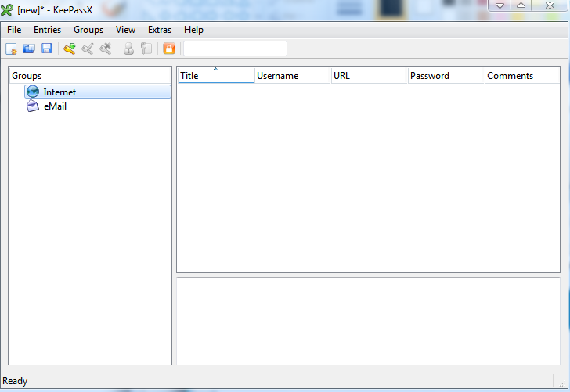Open the Entries menu

tap(47, 30)
